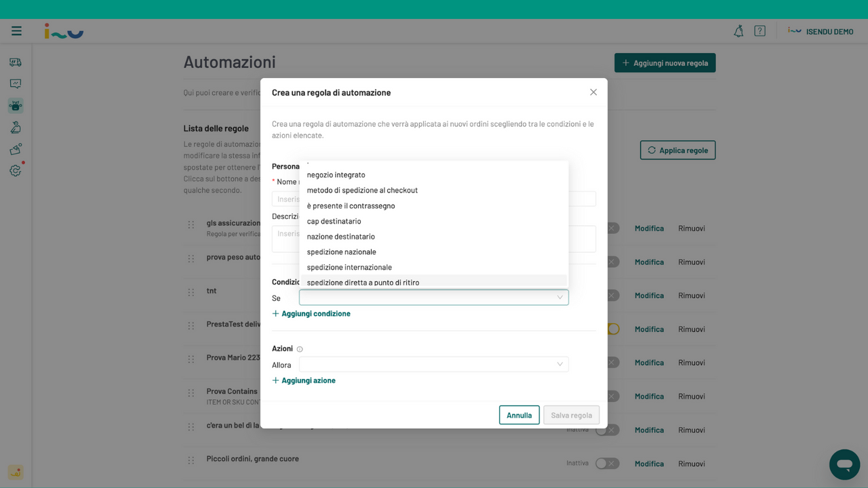Open the Allora action dropdown
Screen dimensions: 868x488
coord(434,364)
